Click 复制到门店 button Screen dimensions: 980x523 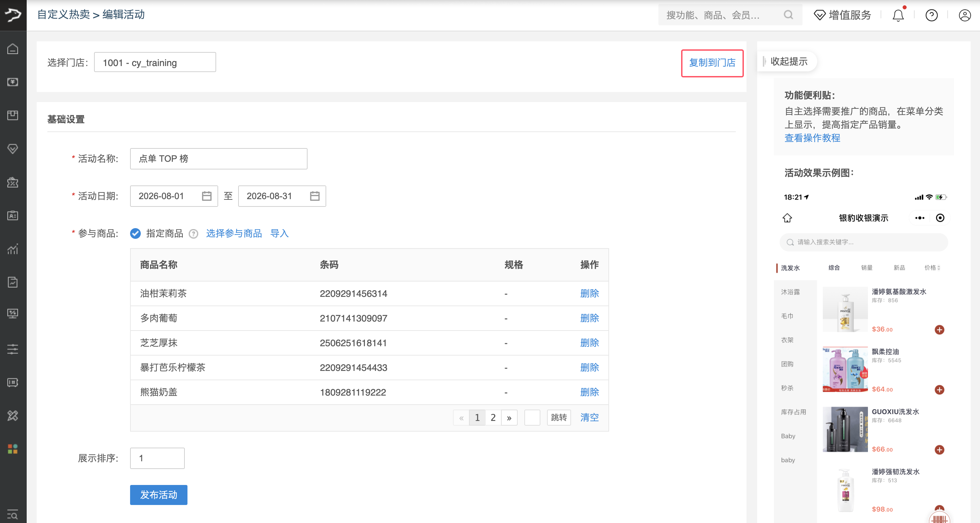click(712, 63)
